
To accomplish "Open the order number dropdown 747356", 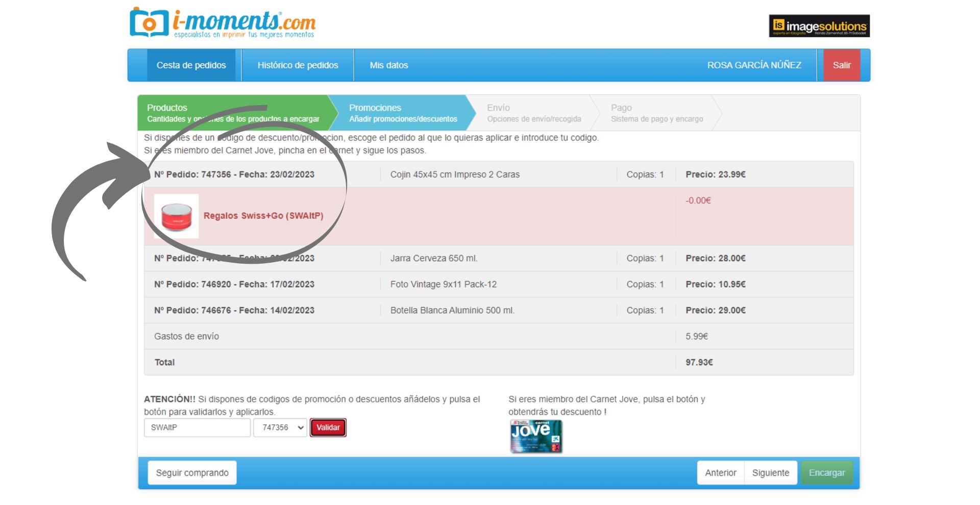I will [280, 427].
